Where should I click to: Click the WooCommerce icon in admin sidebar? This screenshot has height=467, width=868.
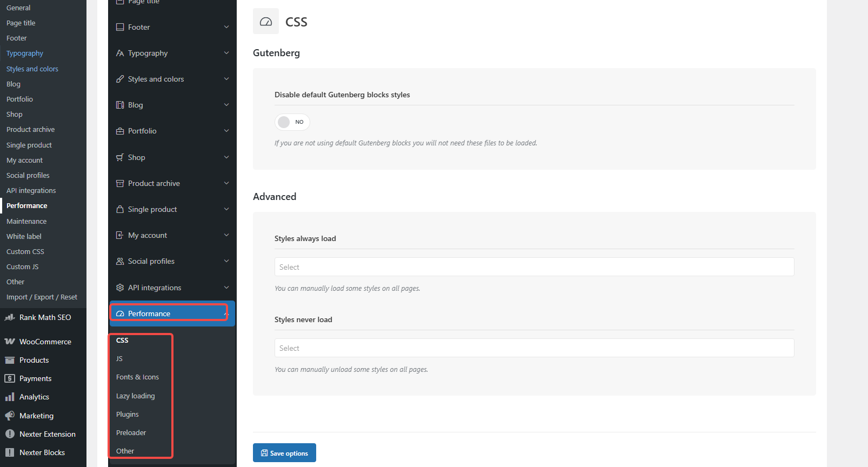(x=10, y=342)
